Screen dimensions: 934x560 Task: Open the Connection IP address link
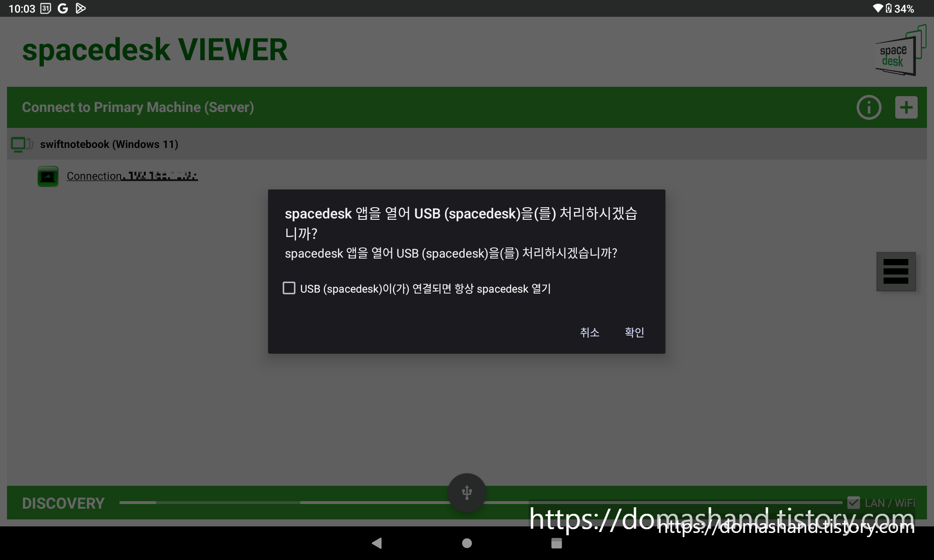(132, 176)
